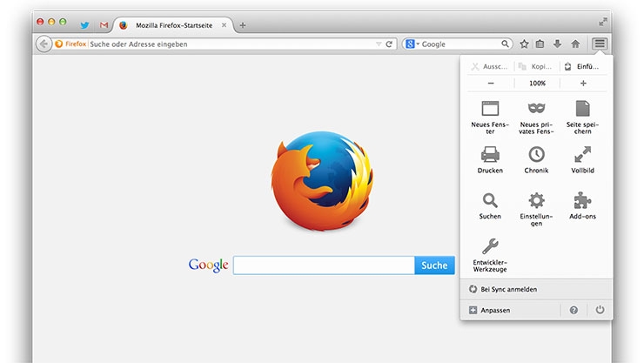Click Kopieren (copy) in menu
This screenshot has width=644, height=363.
pyautogui.click(x=536, y=66)
